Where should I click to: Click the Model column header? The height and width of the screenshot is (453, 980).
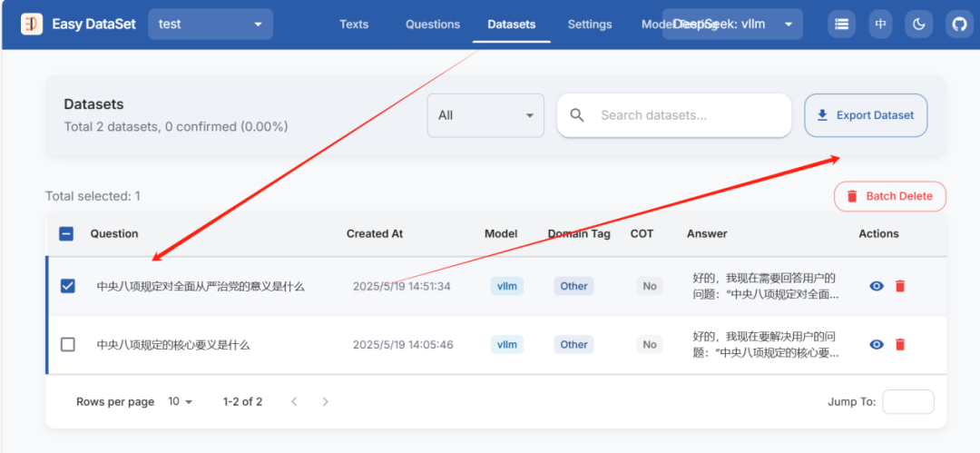(x=501, y=234)
